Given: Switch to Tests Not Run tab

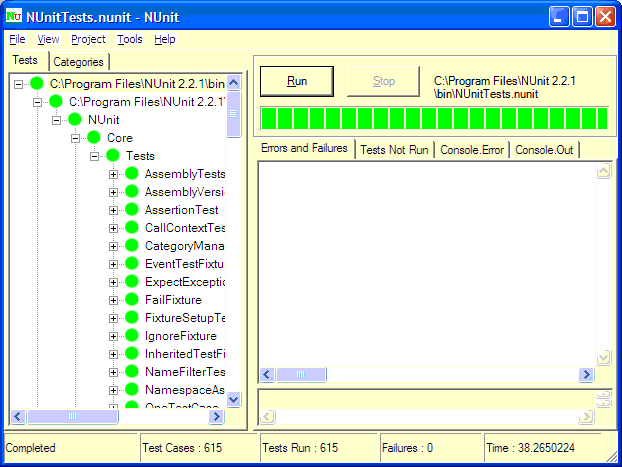Looking at the screenshot, I should tap(394, 150).
